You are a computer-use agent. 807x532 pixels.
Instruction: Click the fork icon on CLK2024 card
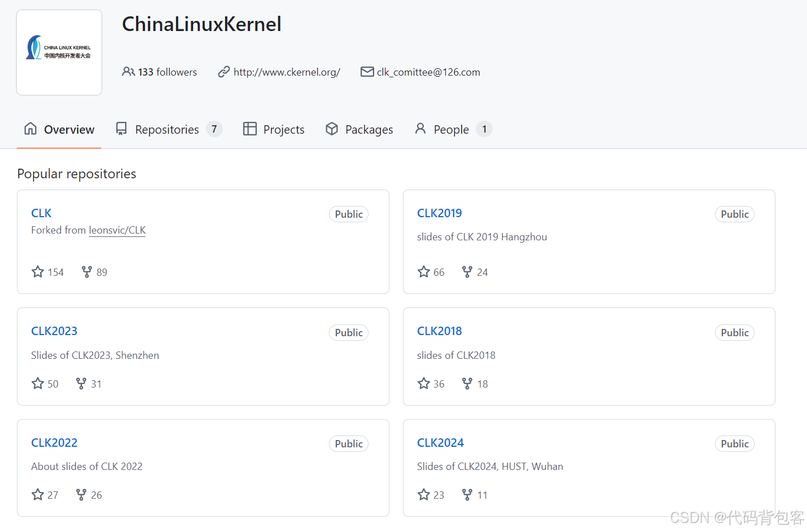(467, 495)
